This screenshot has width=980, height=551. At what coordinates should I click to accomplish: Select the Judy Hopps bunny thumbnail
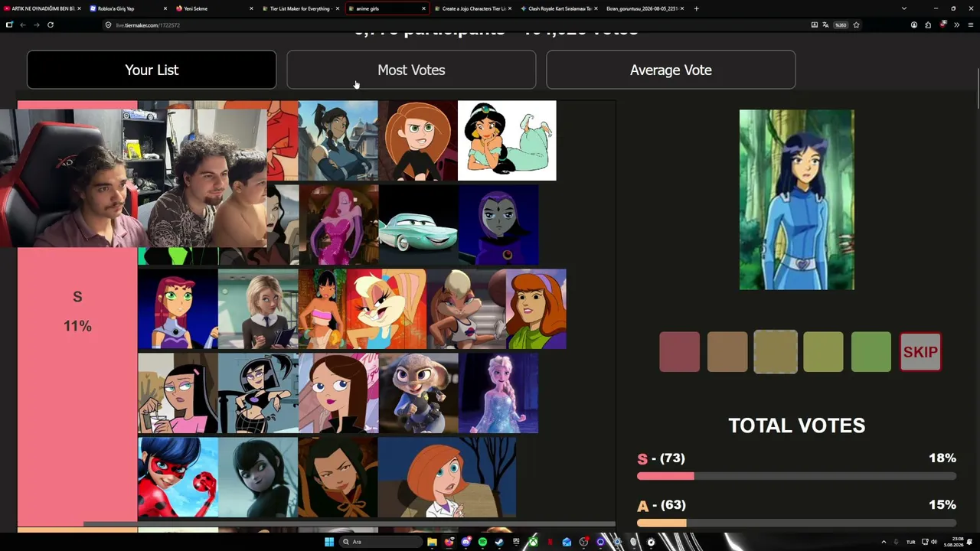tap(418, 393)
